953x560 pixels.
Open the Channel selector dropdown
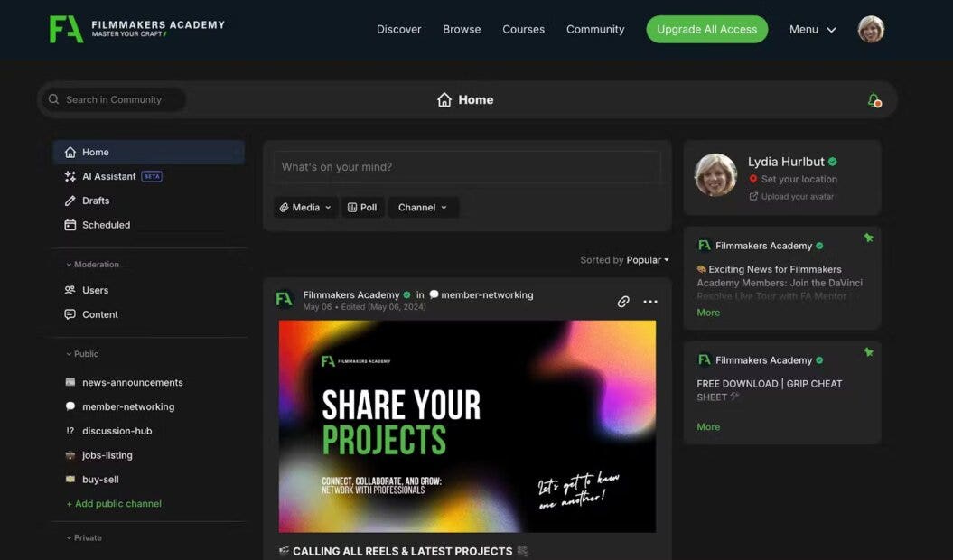pyautogui.click(x=423, y=208)
